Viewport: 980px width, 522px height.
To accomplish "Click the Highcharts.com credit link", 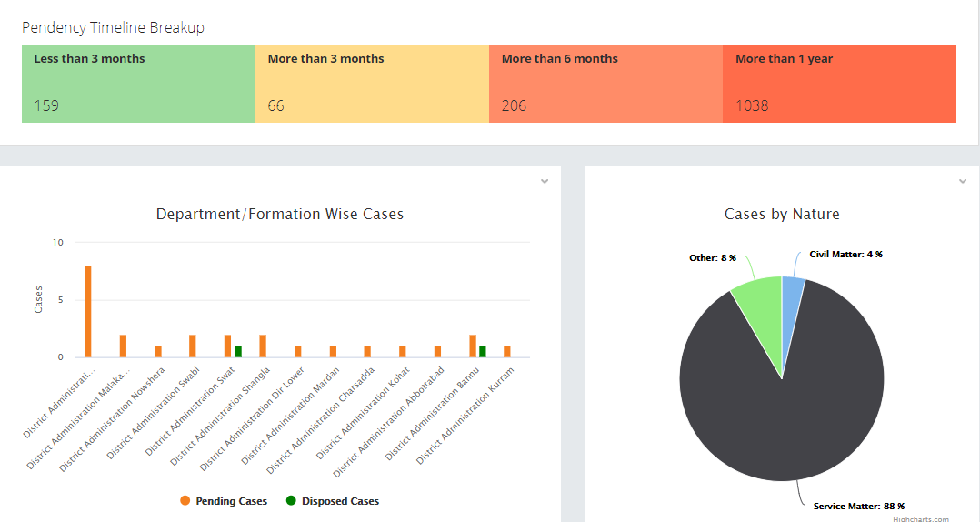I will 920,519.
